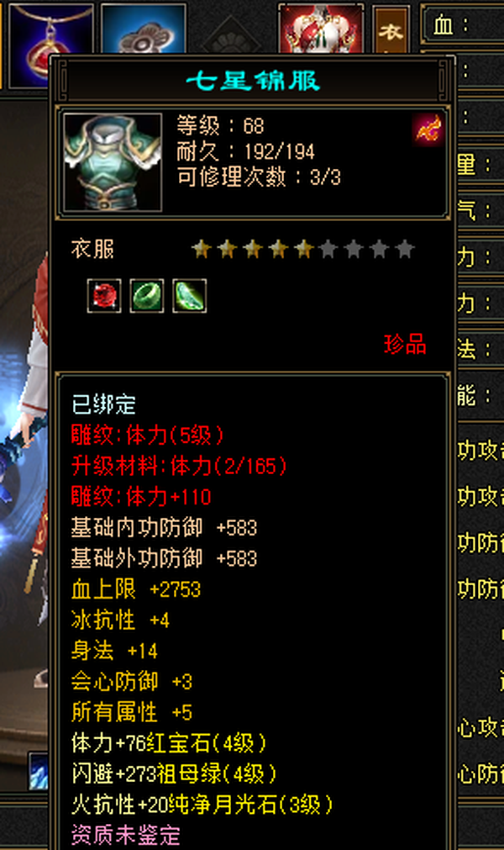Click the red 珍品 quality label
Image resolution: width=504 pixels, height=850 pixels.
click(406, 344)
